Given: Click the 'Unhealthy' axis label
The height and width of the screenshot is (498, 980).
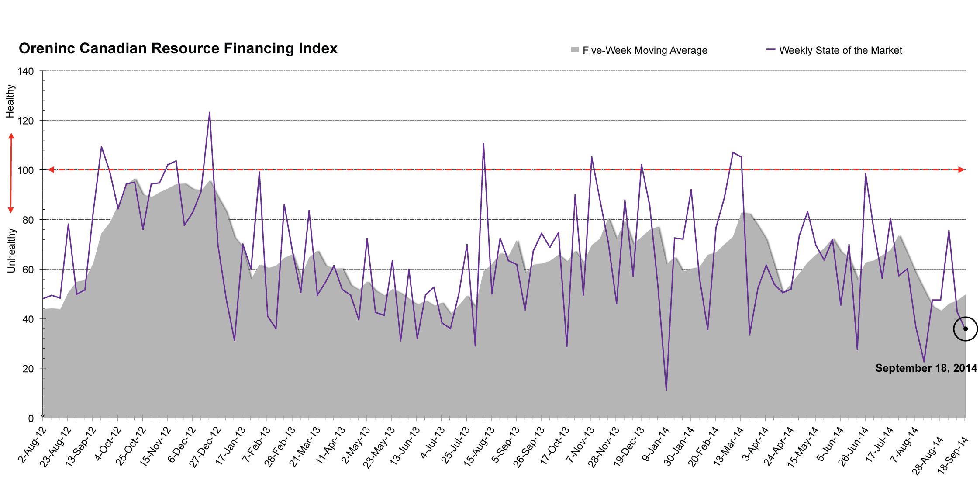Looking at the screenshot, I should [11, 251].
